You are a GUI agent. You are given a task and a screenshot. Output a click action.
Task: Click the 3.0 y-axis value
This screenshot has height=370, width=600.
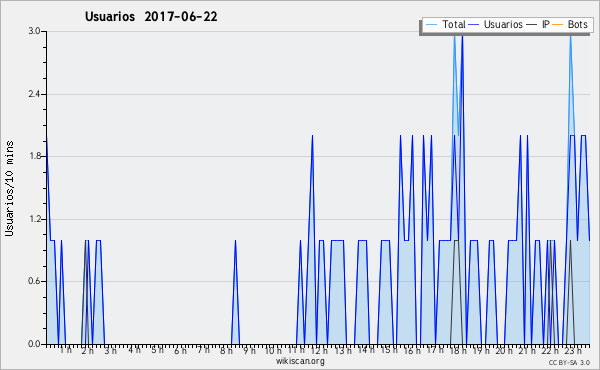34,31
